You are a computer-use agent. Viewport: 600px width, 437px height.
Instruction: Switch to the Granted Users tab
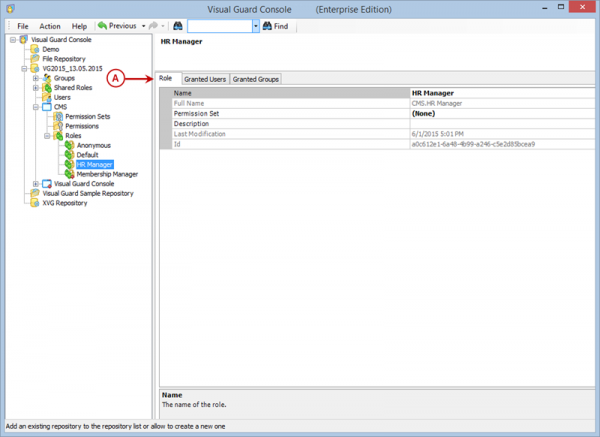tap(205, 79)
